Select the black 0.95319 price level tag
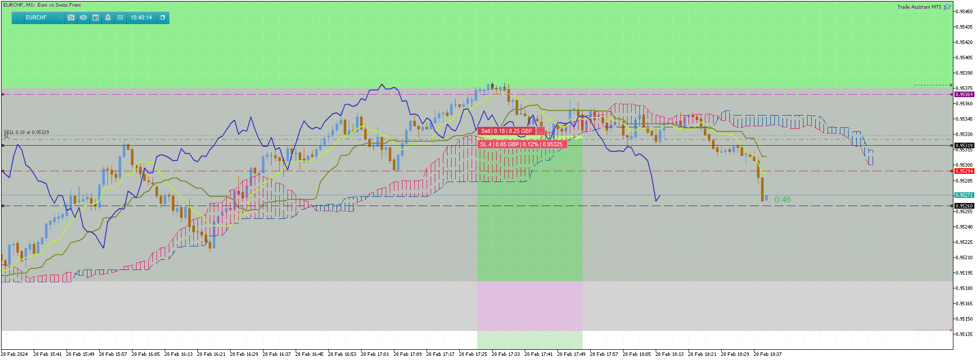This screenshot has height=360, width=980. 964,146
